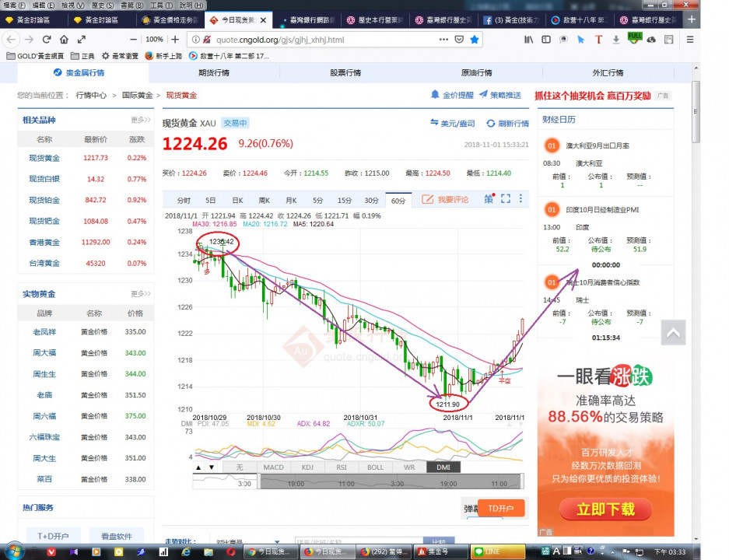Click the back-to-top arrow button
This screenshot has width=729, height=560.
pyautogui.click(x=673, y=332)
